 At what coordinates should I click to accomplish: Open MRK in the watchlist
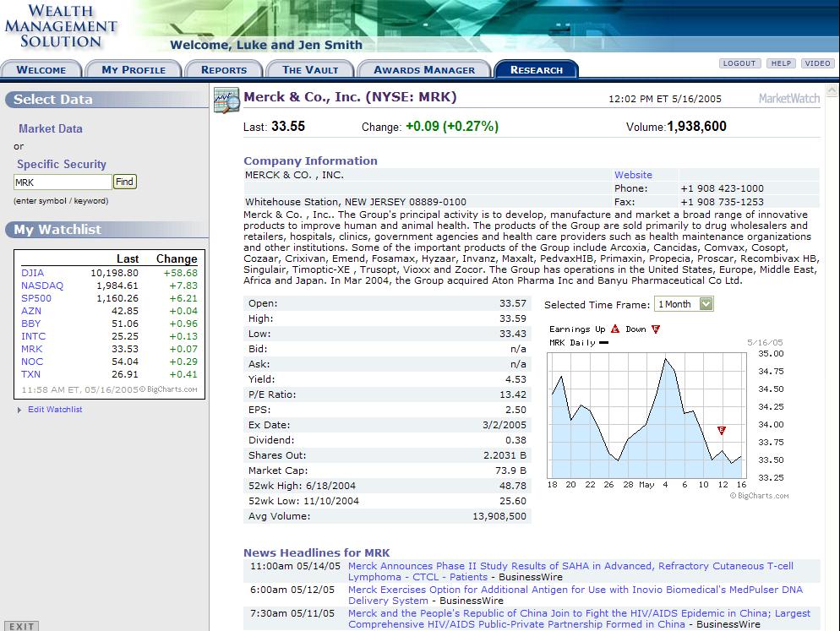(x=31, y=349)
